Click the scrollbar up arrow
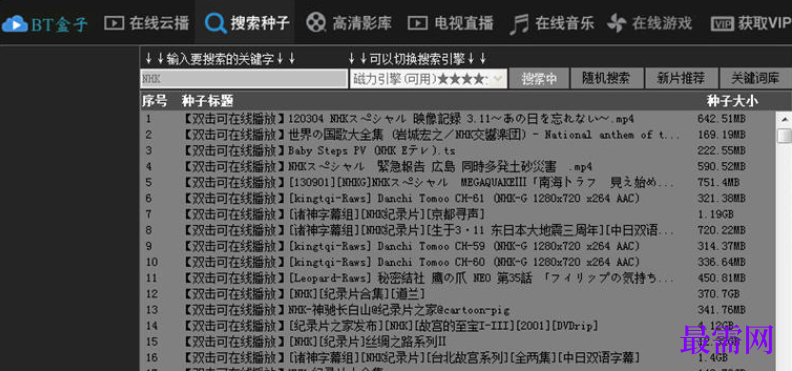Image resolution: width=792 pixels, height=371 pixels. pyautogui.click(x=784, y=119)
